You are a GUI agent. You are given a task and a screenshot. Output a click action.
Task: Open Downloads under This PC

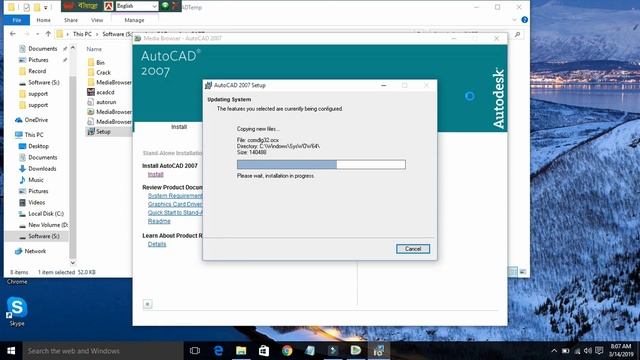pos(42,169)
